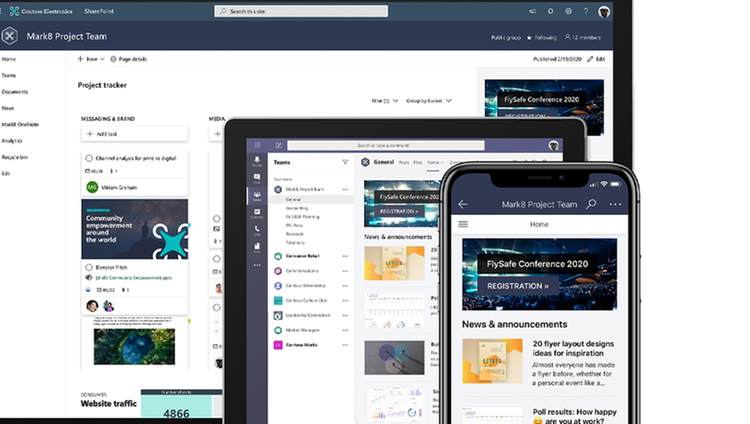750x424 pixels.
Task: Open the draft Community Empowerment.pptx link
Action: pos(133,278)
